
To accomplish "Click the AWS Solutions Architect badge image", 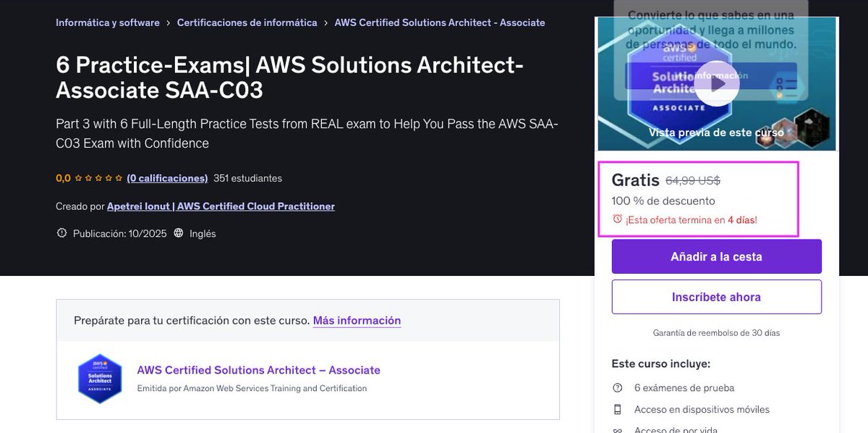I will point(99,379).
